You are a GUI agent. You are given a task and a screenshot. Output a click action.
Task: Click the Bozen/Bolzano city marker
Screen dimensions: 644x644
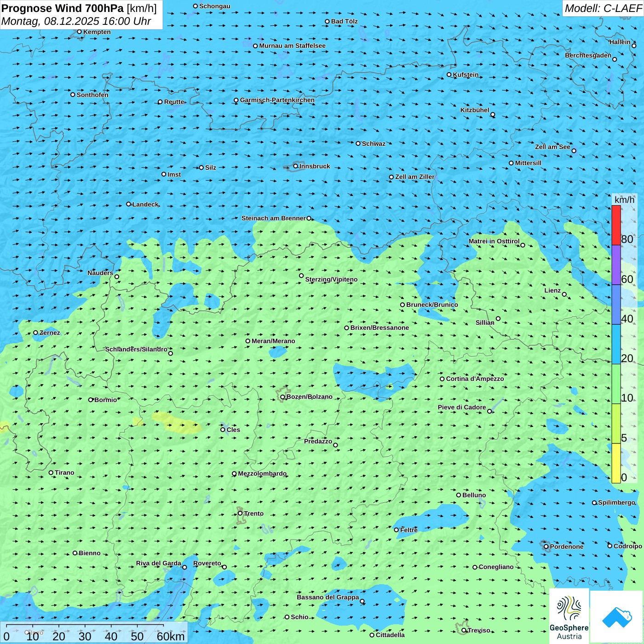click(x=282, y=397)
